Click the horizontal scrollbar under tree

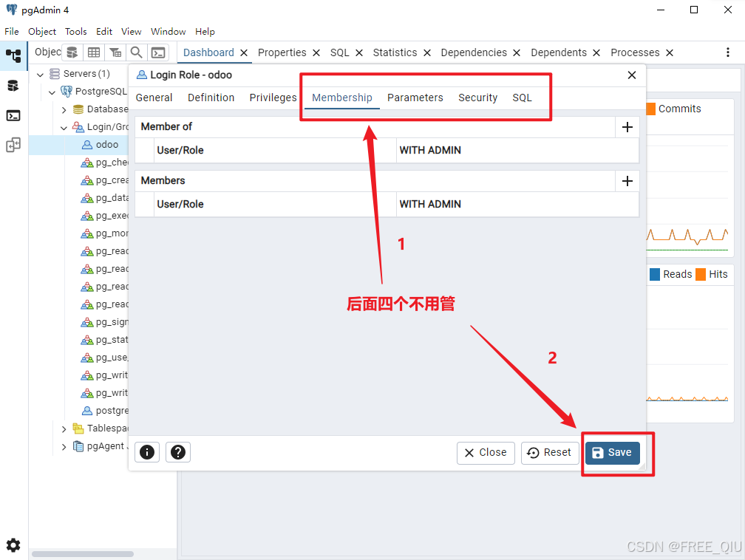coord(83,554)
